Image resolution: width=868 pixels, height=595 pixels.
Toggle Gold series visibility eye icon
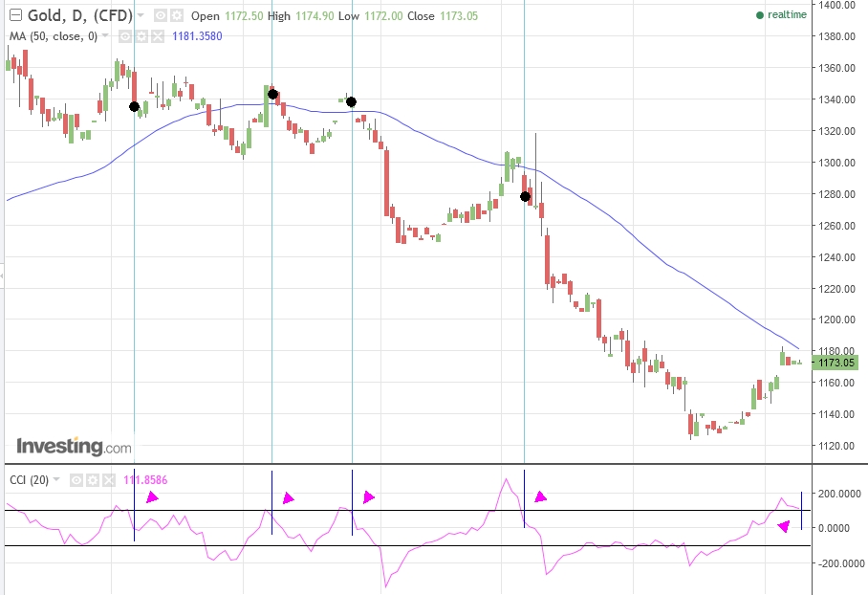(160, 16)
